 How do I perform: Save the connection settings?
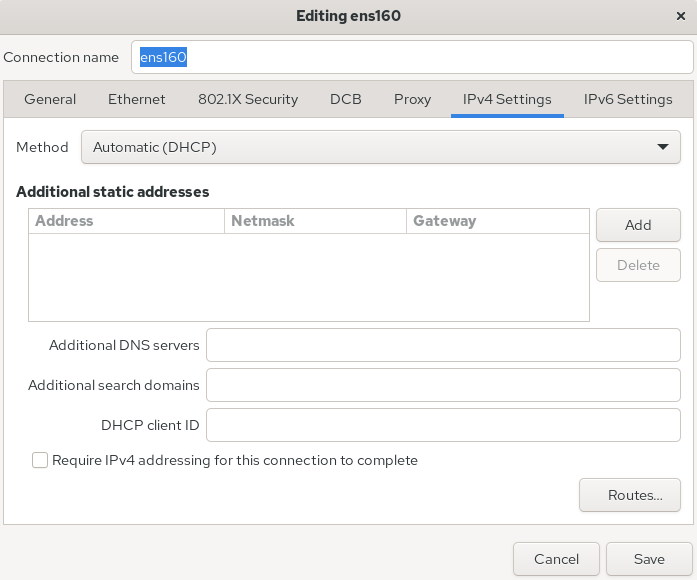click(x=649, y=559)
